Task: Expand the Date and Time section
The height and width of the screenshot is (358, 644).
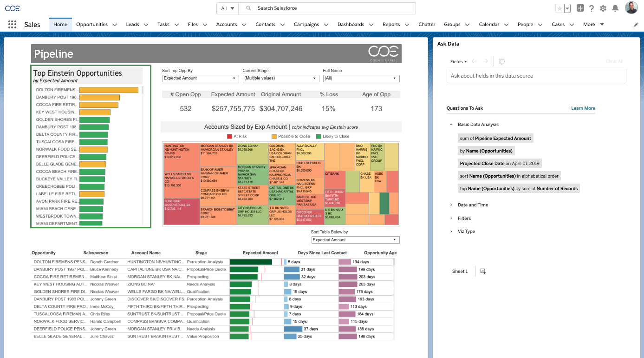Action: tap(451, 205)
